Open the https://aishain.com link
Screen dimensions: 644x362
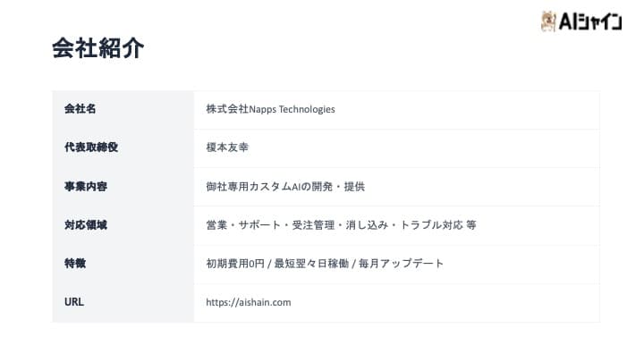249,302
